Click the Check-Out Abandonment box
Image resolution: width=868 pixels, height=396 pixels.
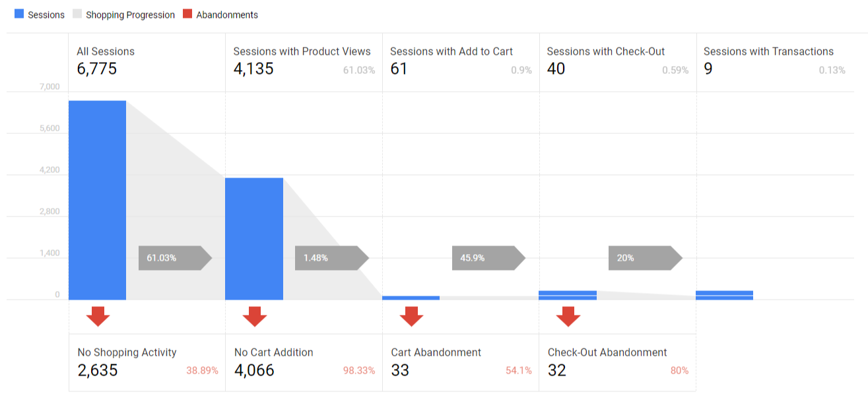617,362
